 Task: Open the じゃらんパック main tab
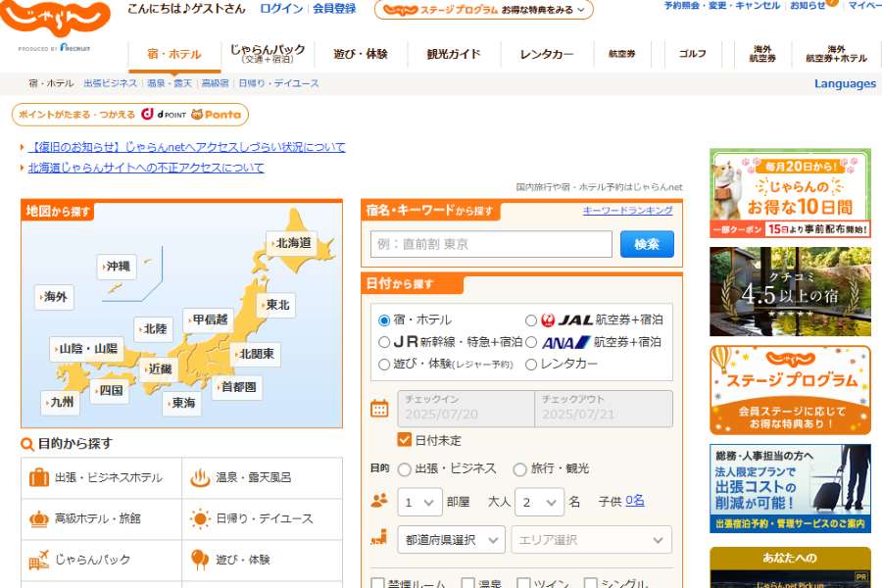268,54
